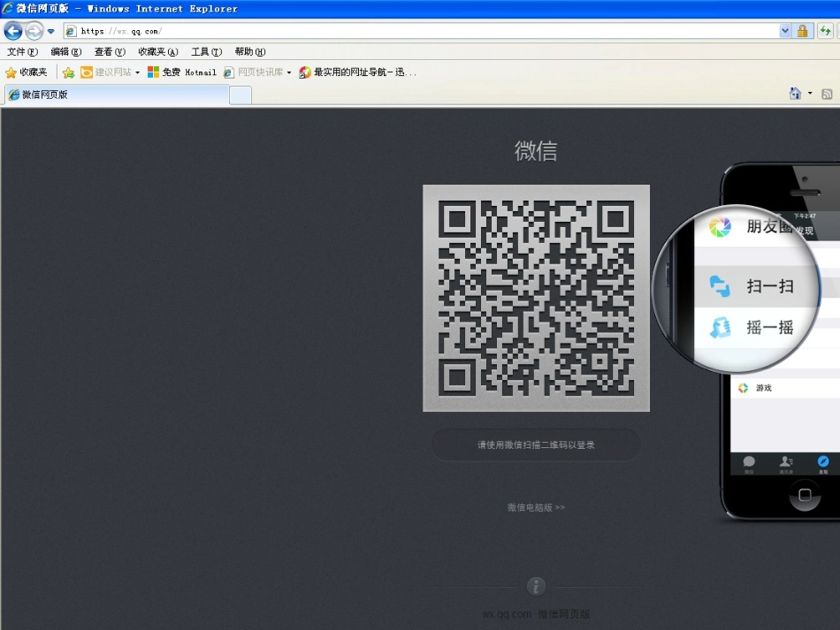
Task: Open the 微信电脑版 >> link
Action: (x=536, y=507)
